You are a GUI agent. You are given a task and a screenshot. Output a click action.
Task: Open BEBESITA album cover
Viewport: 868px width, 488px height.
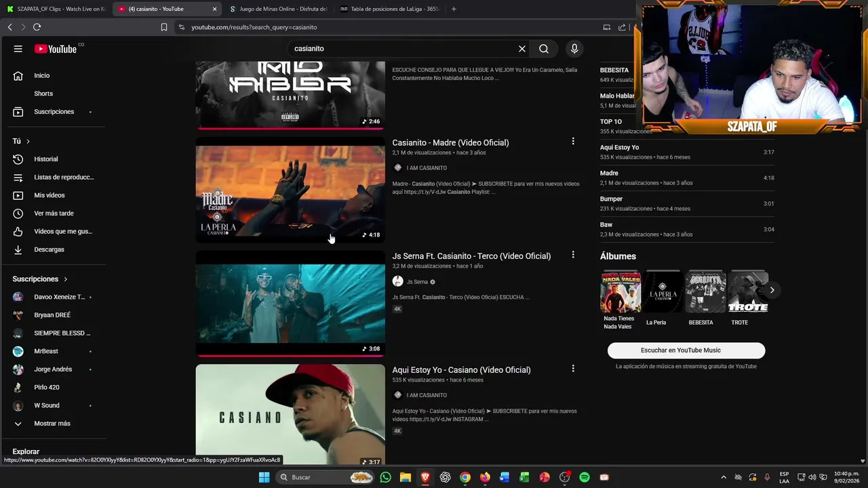[705, 291]
